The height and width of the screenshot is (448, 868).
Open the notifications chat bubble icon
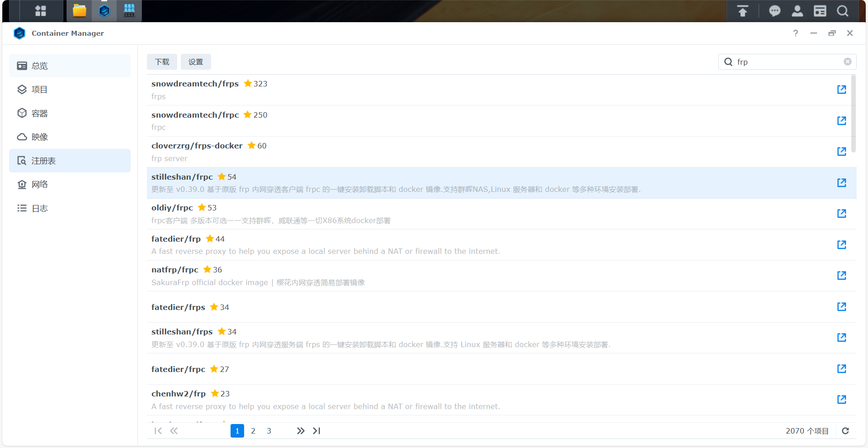pyautogui.click(x=775, y=11)
